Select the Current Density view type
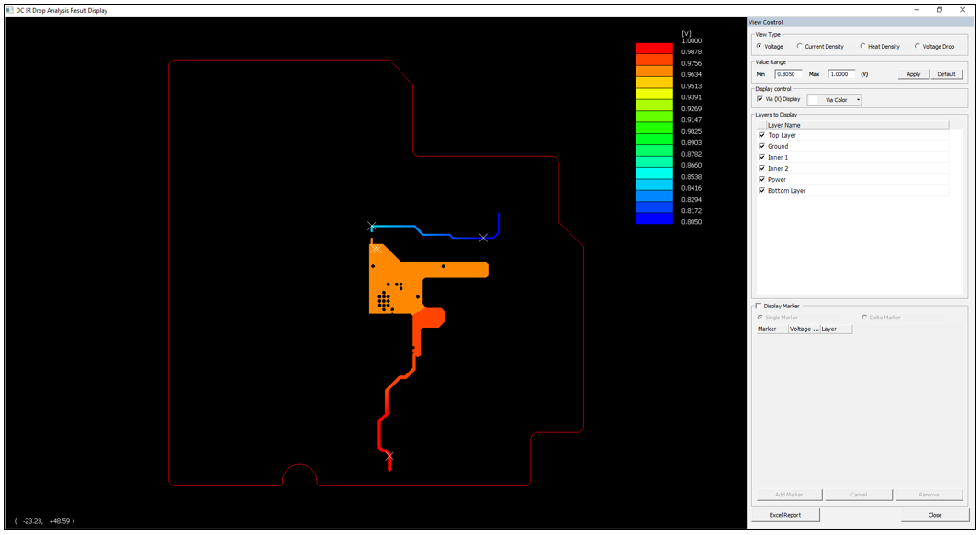 pyautogui.click(x=800, y=46)
